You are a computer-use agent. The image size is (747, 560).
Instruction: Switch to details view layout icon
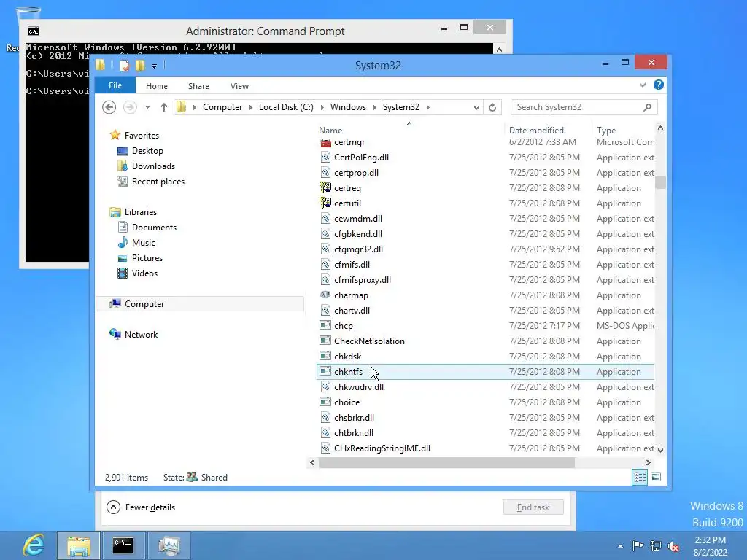tap(640, 477)
